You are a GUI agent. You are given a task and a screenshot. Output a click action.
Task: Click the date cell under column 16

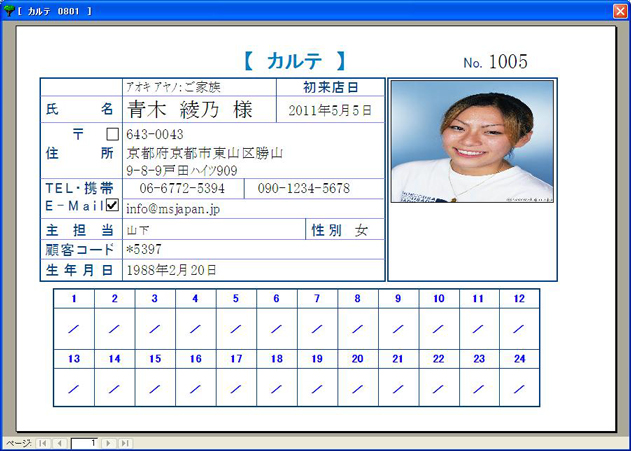pyautogui.click(x=196, y=389)
